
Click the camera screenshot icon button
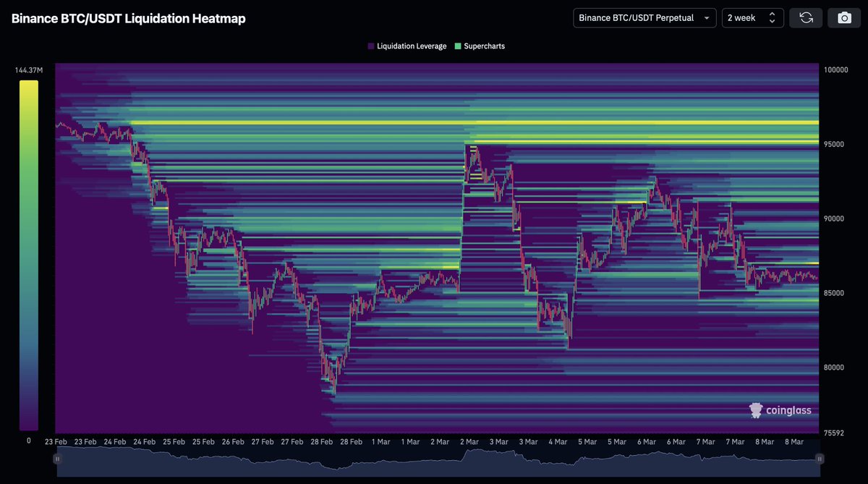(844, 18)
